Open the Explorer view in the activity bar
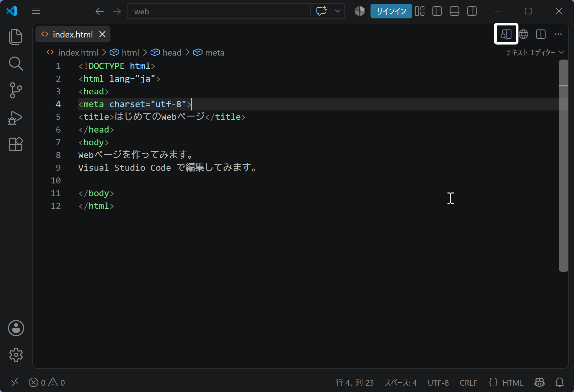The width and height of the screenshot is (574, 392). [x=16, y=36]
